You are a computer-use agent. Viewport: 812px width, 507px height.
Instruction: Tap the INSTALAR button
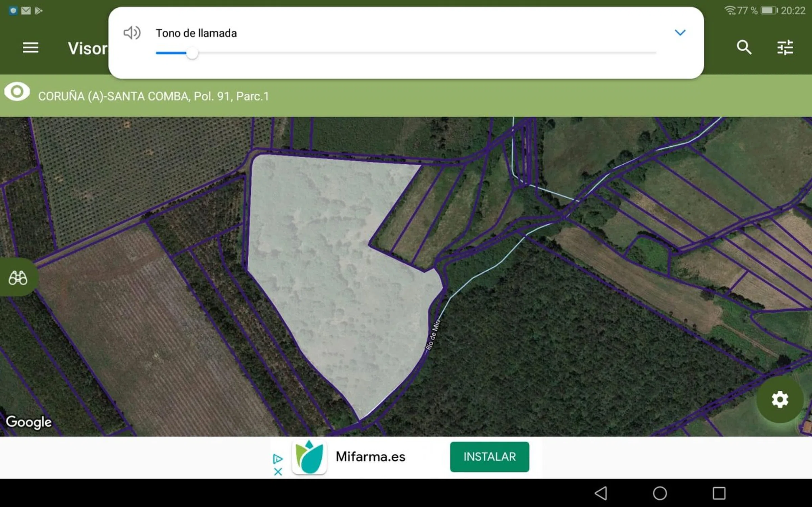[489, 457]
